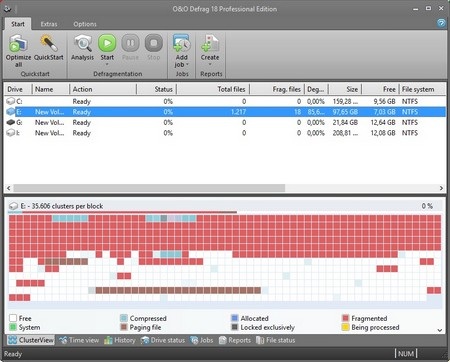Click the blue Allocated legend swatch
The image size is (450, 362).
[x=235, y=318]
